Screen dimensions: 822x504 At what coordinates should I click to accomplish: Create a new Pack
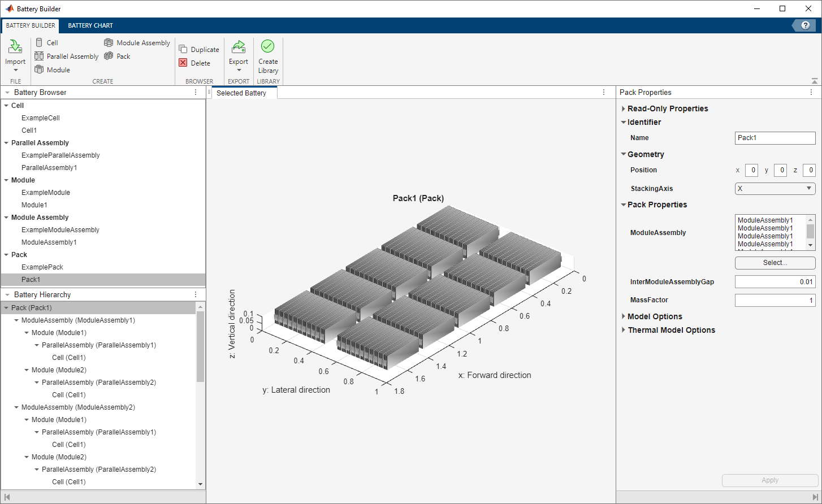(117, 57)
